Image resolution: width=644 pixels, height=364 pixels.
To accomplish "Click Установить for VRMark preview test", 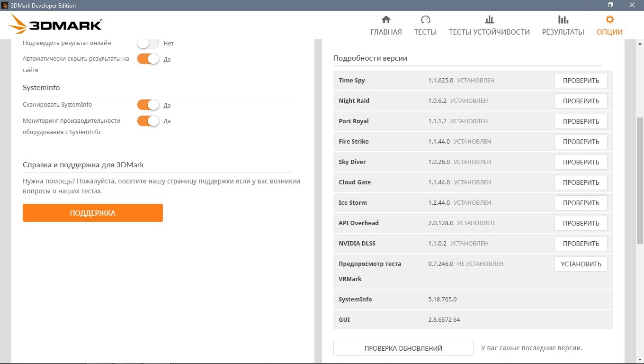I will [581, 264].
